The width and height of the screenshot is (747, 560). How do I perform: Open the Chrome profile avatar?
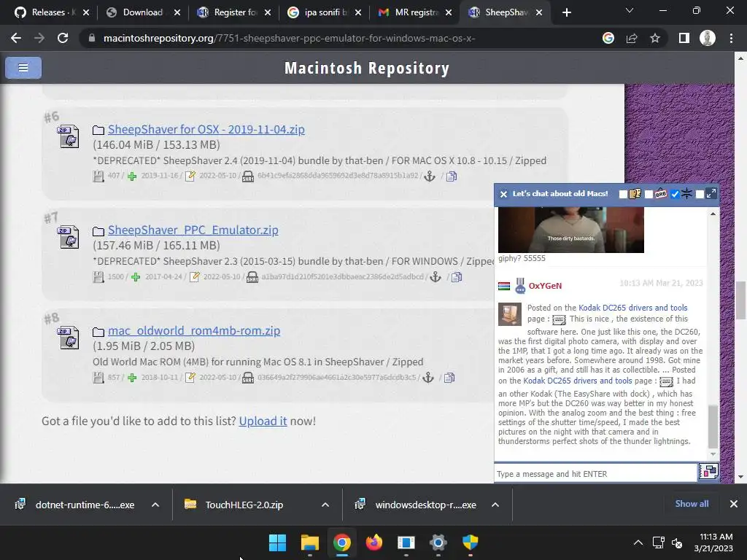[708, 38]
